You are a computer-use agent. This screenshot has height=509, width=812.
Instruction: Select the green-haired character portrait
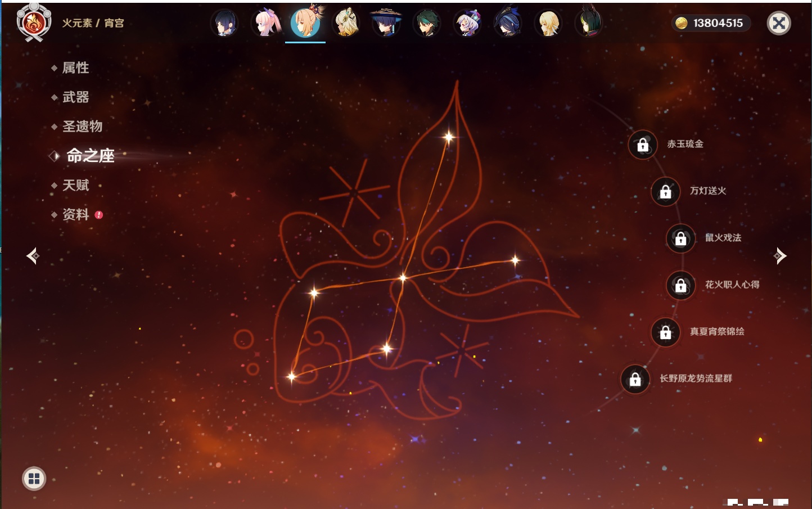[x=427, y=23]
